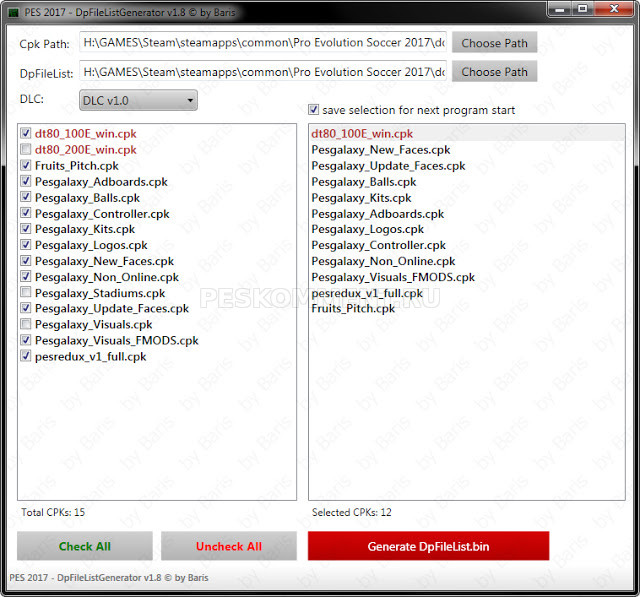
Task: Select Pesgalaxy_Update_Faces.cpk in right list
Action: (467, 166)
